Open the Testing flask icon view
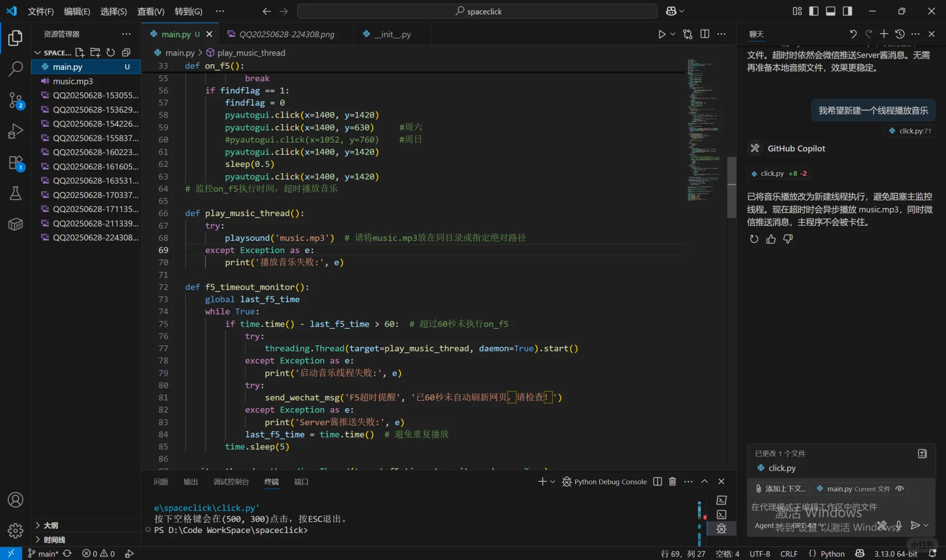The width and height of the screenshot is (946, 560). coord(16,193)
